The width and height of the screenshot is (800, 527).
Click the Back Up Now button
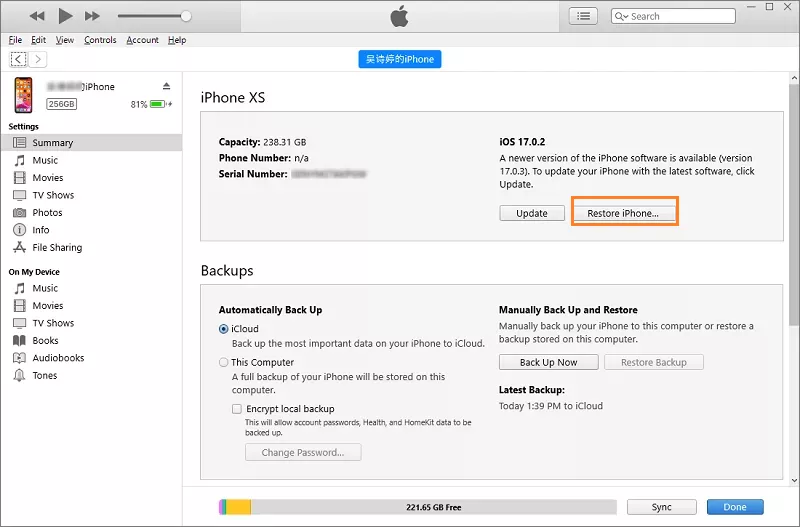548,362
